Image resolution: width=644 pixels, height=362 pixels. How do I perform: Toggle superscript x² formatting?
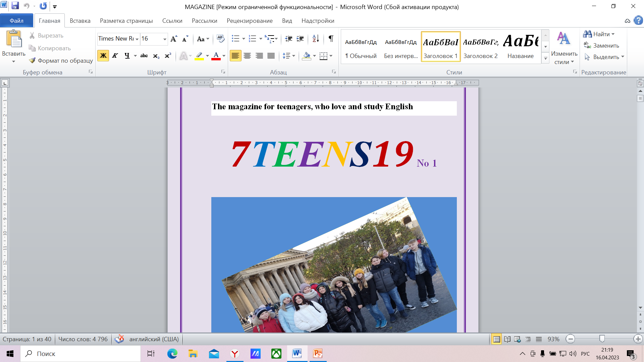click(168, 56)
